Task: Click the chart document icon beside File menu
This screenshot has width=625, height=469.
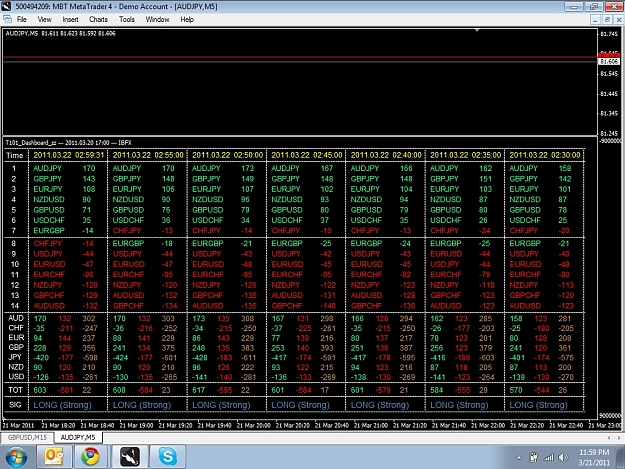Action: click(7, 19)
